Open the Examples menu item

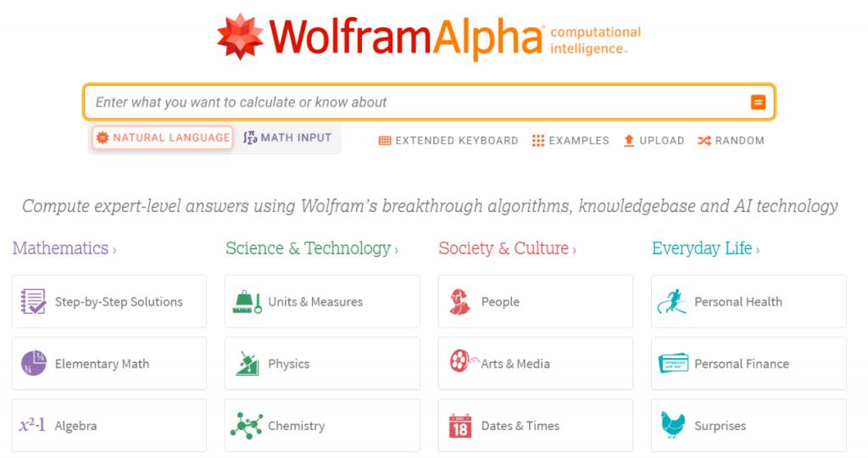[x=570, y=141]
